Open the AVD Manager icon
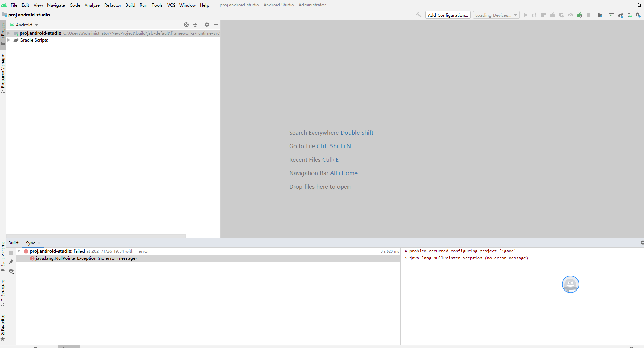 (x=629, y=15)
